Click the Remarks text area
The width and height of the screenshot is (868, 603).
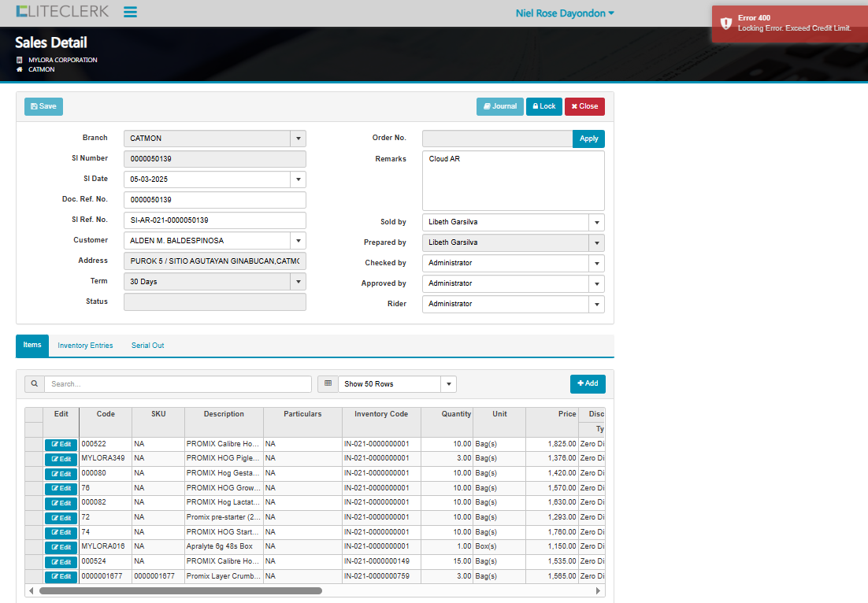513,181
